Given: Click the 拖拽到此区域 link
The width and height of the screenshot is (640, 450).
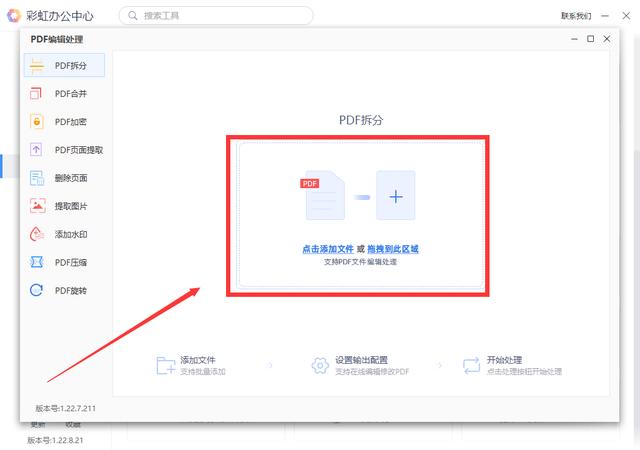Looking at the screenshot, I should tap(393, 249).
